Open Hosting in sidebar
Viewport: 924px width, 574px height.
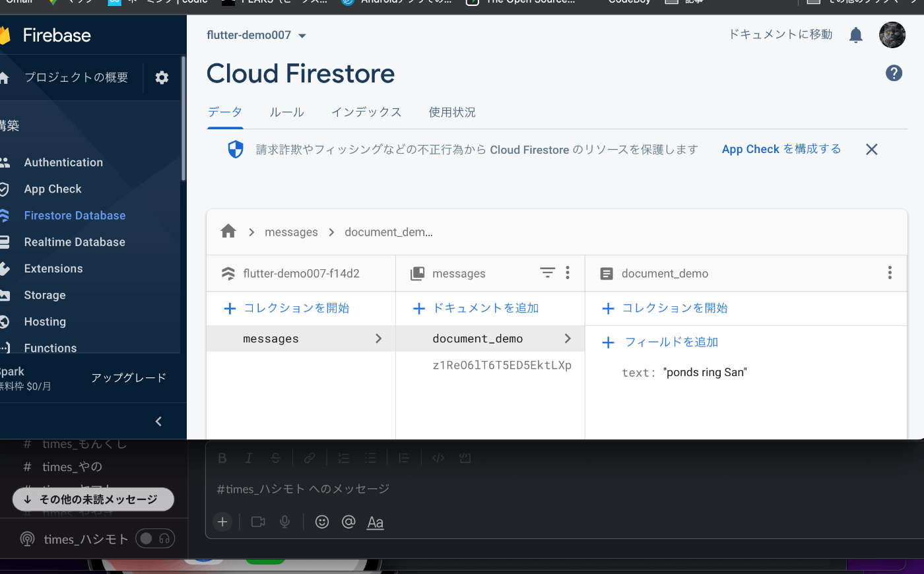tap(45, 322)
